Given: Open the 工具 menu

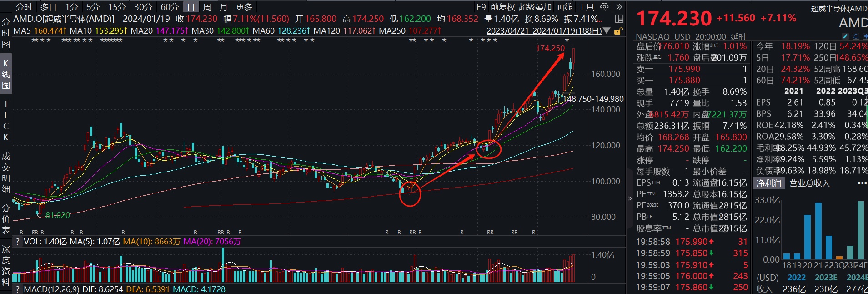Looking at the screenshot, I should coord(586,7).
